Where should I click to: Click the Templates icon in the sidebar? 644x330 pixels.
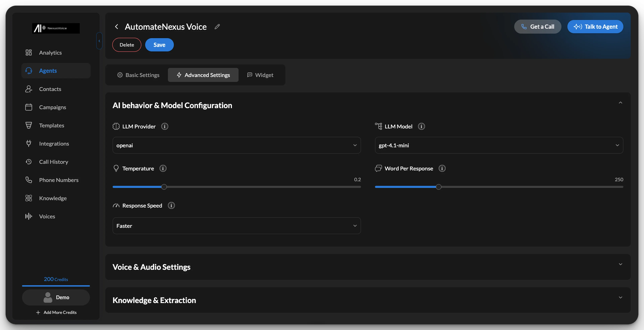point(29,125)
